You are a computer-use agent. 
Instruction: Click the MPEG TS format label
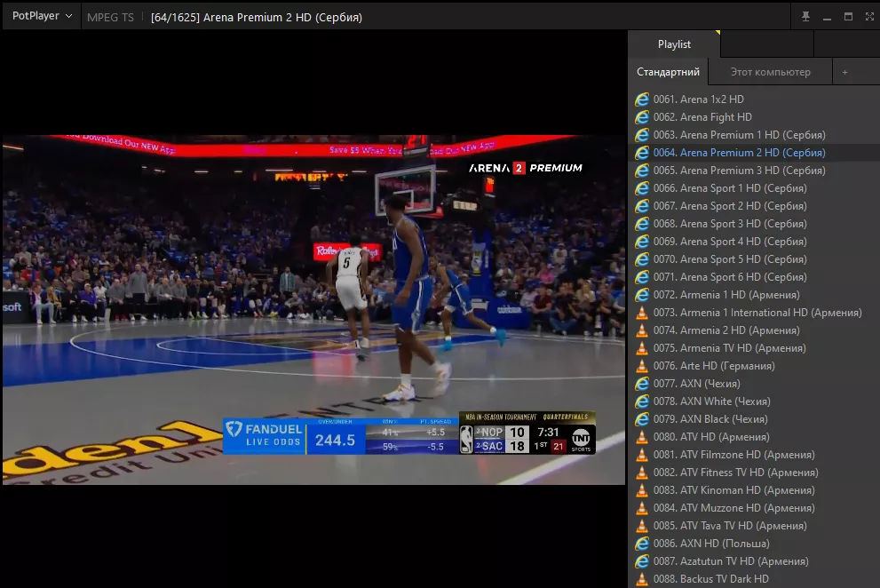click(x=111, y=18)
